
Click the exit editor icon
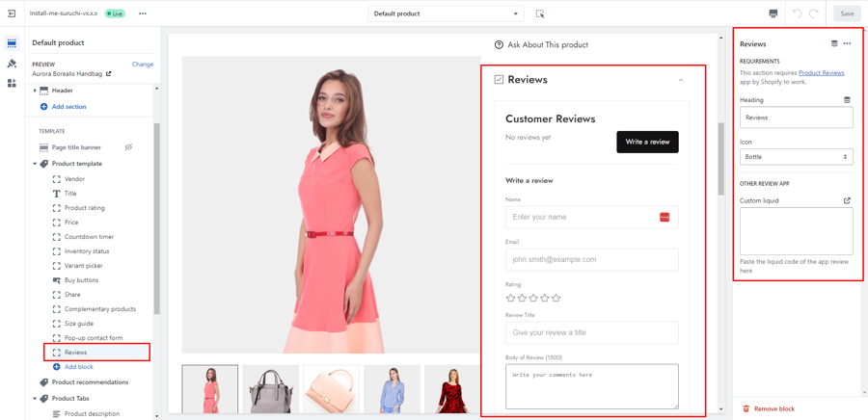(12, 13)
